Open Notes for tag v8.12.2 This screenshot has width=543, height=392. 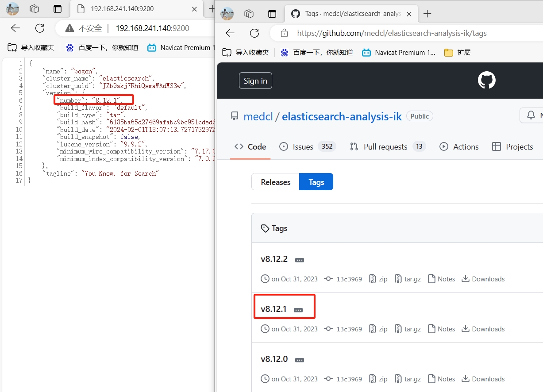(442, 279)
